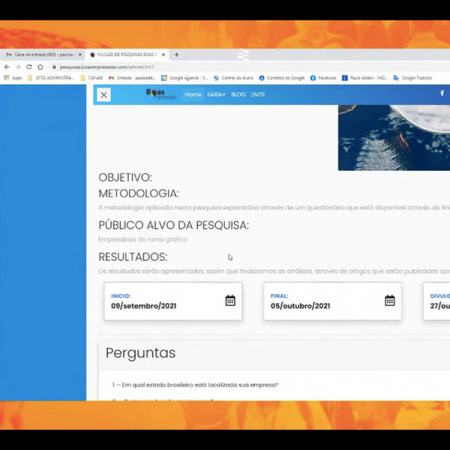450x450 pixels.
Task: Close the NÚCLEO DE PESQUISAS tab
Action: (x=163, y=54)
